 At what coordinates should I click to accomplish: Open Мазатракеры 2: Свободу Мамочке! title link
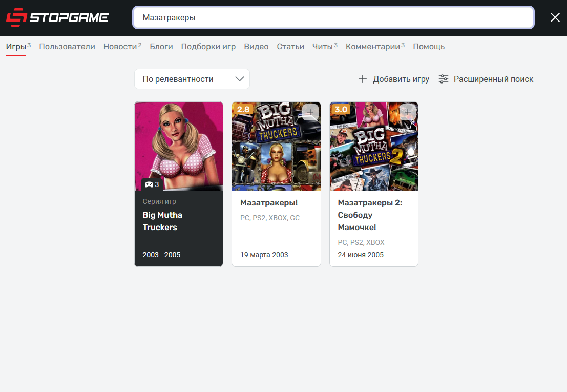(370, 215)
